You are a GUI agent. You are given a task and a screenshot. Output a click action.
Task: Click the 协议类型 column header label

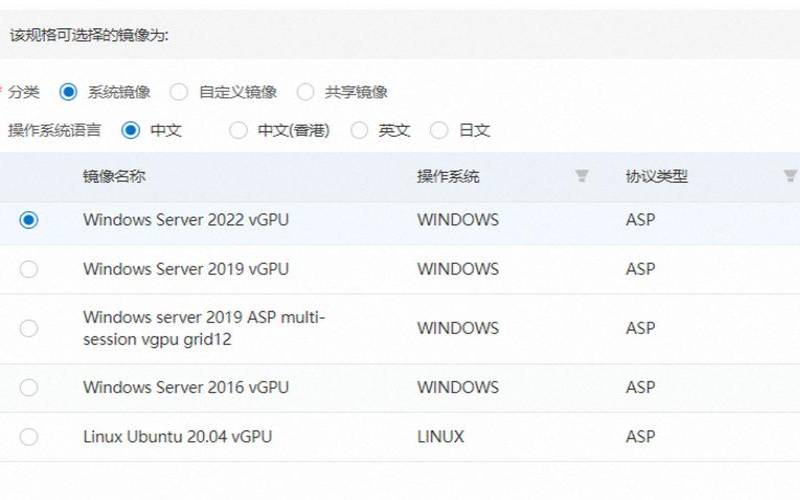[x=657, y=177]
